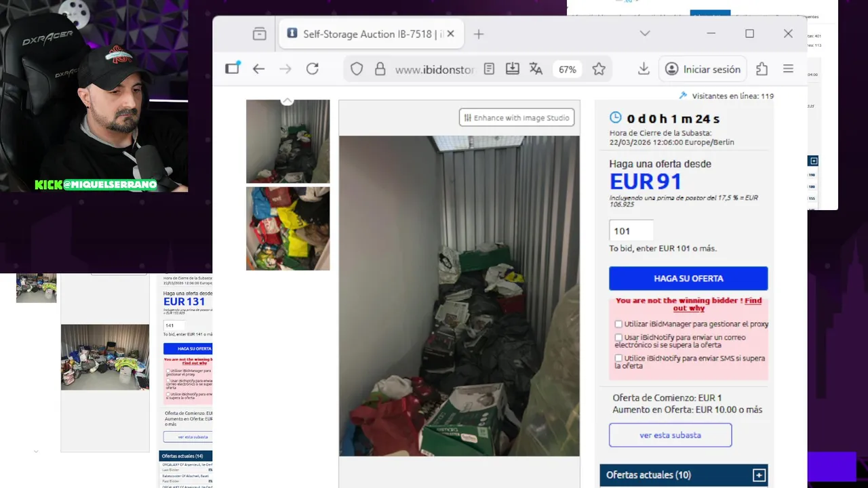Click bid field showing 141 in background window

coord(174,325)
